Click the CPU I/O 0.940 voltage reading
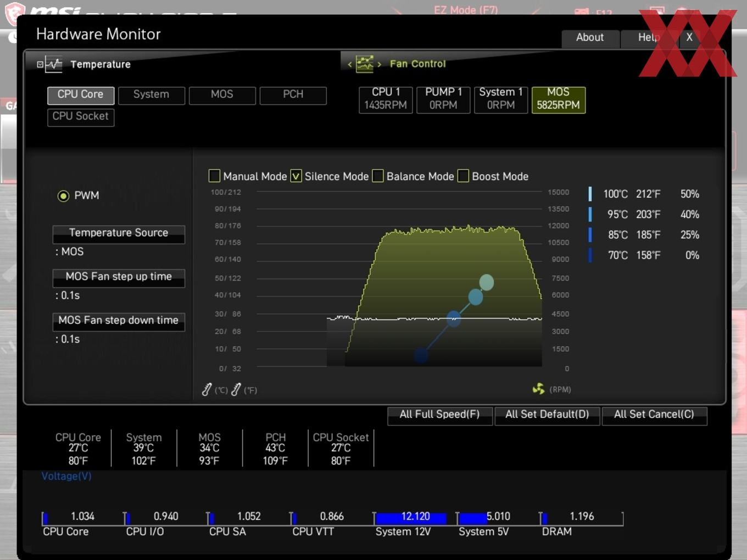 point(166,517)
